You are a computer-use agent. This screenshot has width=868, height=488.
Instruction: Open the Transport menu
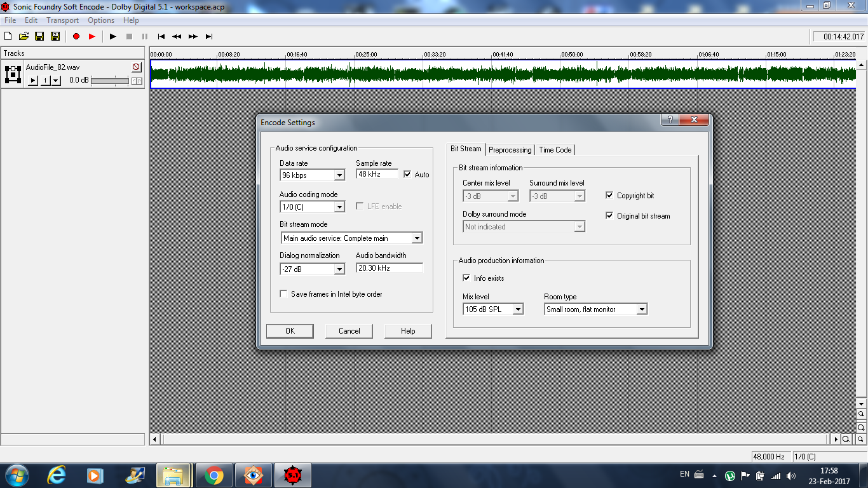pos(62,20)
